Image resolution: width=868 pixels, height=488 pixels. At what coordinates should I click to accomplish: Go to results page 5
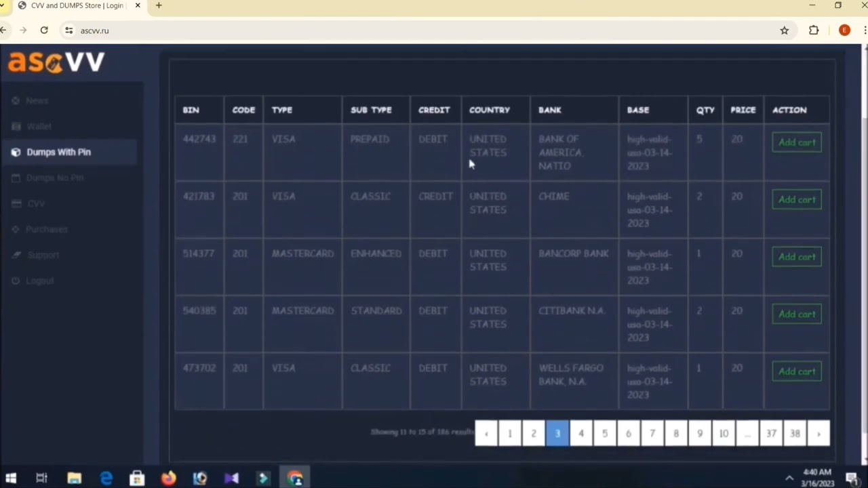coord(605,433)
